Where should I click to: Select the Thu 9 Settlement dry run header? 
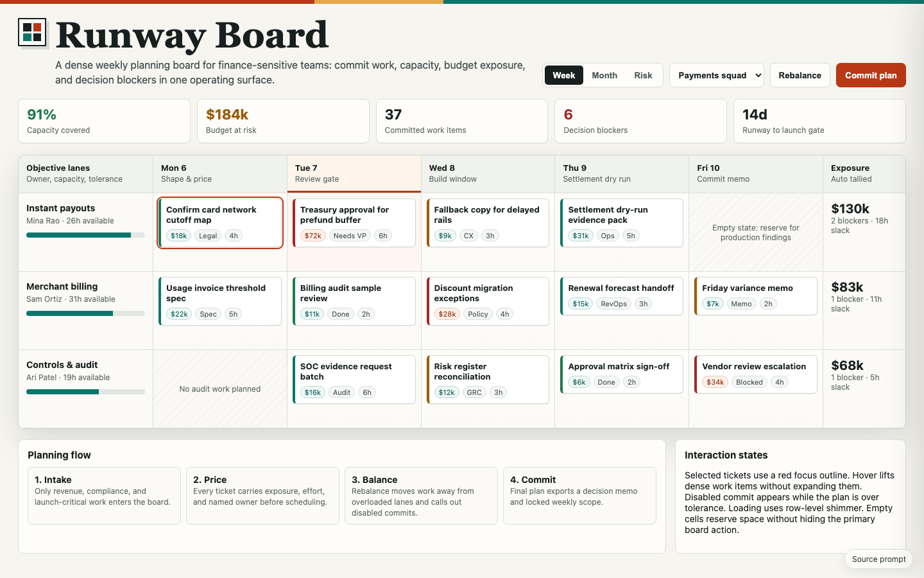[622, 173]
